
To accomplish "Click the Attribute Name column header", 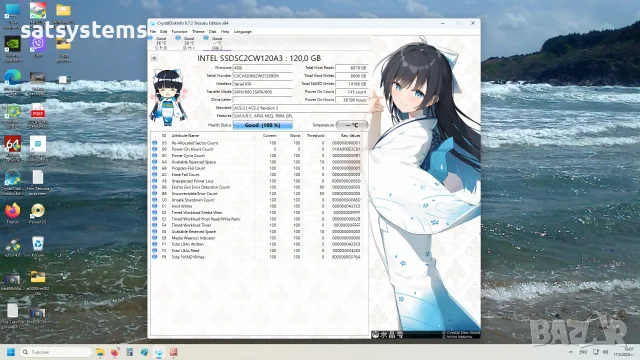I will [x=185, y=136].
